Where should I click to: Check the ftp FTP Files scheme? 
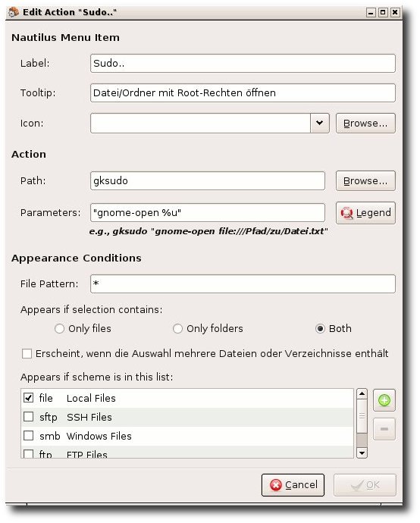[x=29, y=453]
